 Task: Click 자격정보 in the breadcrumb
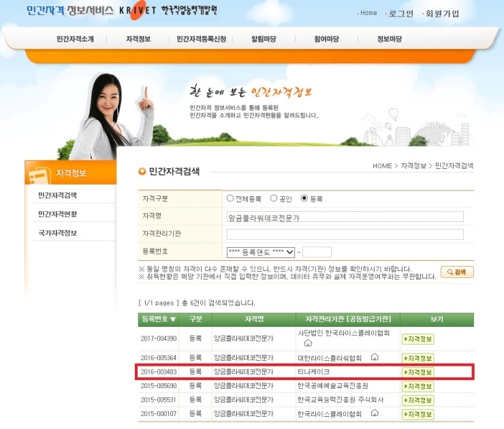point(413,166)
